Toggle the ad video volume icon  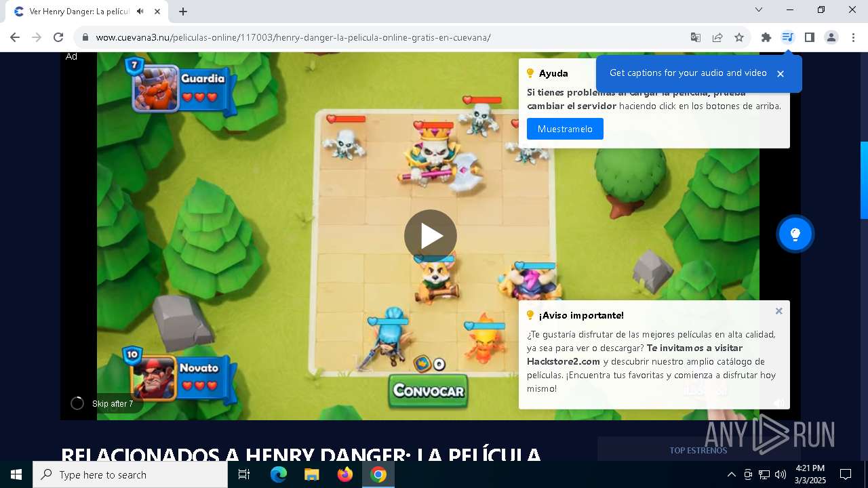point(778,403)
